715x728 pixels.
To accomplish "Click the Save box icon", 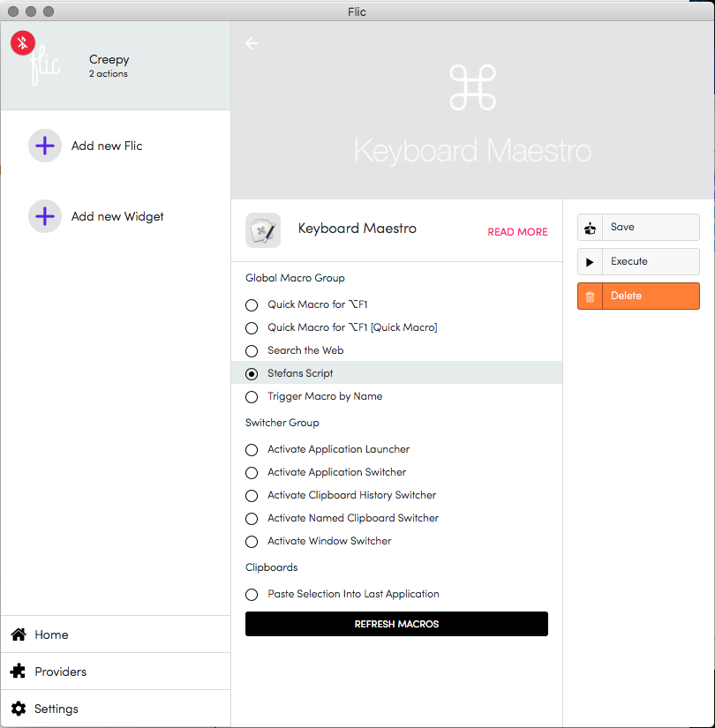I will (590, 228).
